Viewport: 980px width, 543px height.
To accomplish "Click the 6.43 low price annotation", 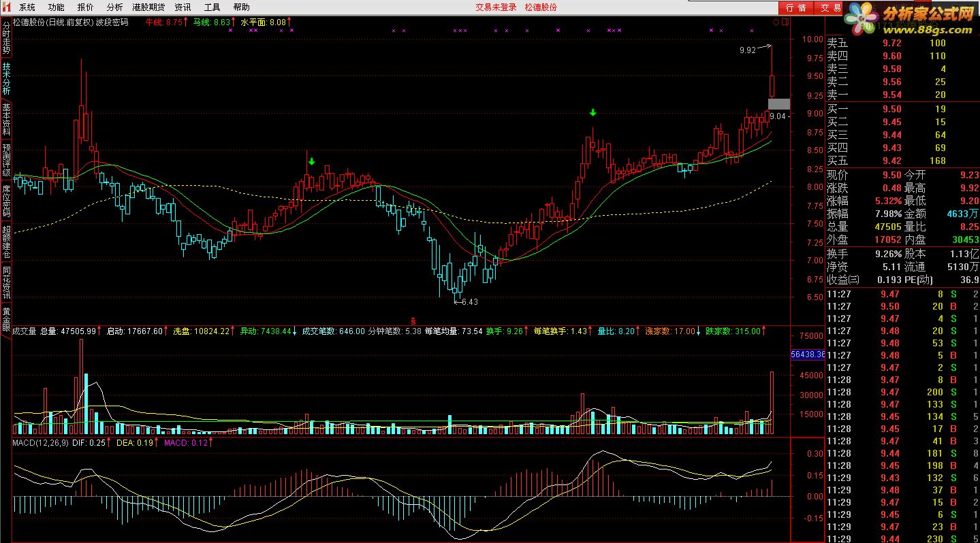I will (469, 302).
